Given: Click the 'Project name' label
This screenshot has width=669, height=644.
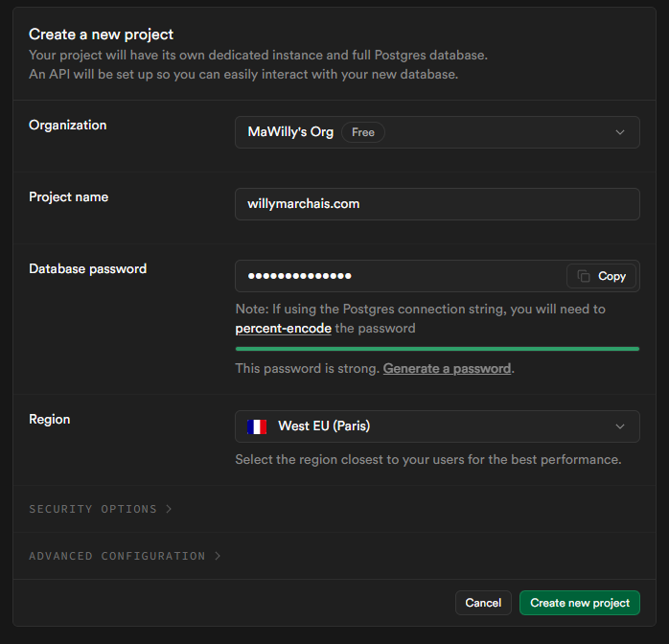Looking at the screenshot, I should (69, 197).
